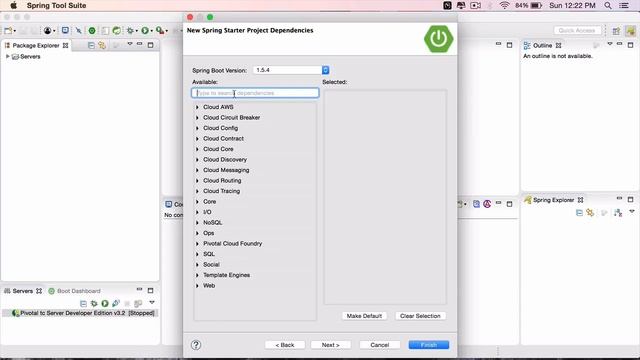Open the dialog help question mark
Image resolution: width=640 pixels, height=360 pixels.
coord(196,345)
